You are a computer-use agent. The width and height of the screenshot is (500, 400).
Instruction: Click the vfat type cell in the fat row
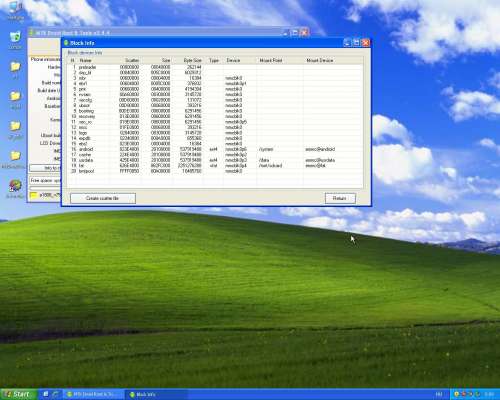point(214,165)
